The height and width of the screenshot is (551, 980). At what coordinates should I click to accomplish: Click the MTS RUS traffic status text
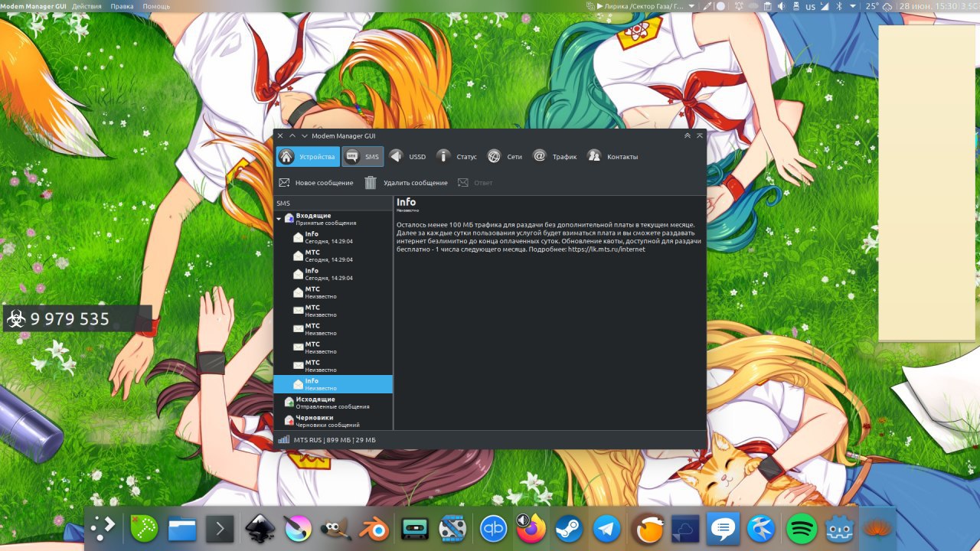[335, 440]
